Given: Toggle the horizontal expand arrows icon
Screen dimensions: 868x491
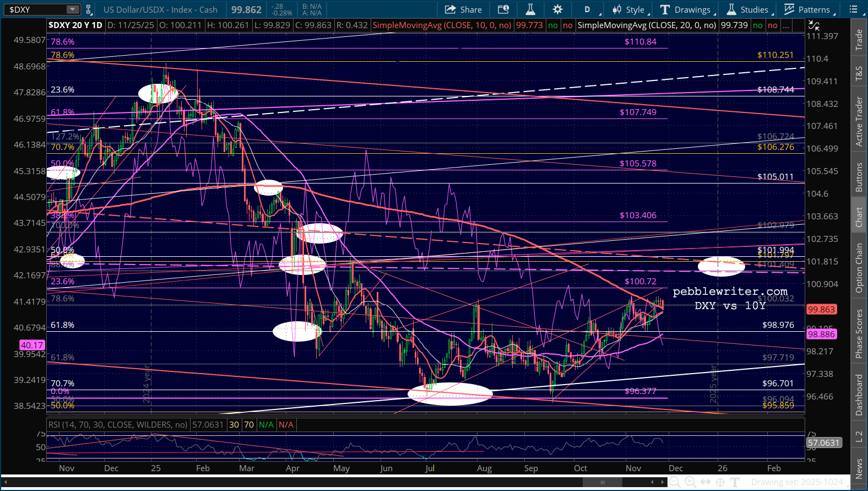Looking at the screenshot, I should [705, 482].
